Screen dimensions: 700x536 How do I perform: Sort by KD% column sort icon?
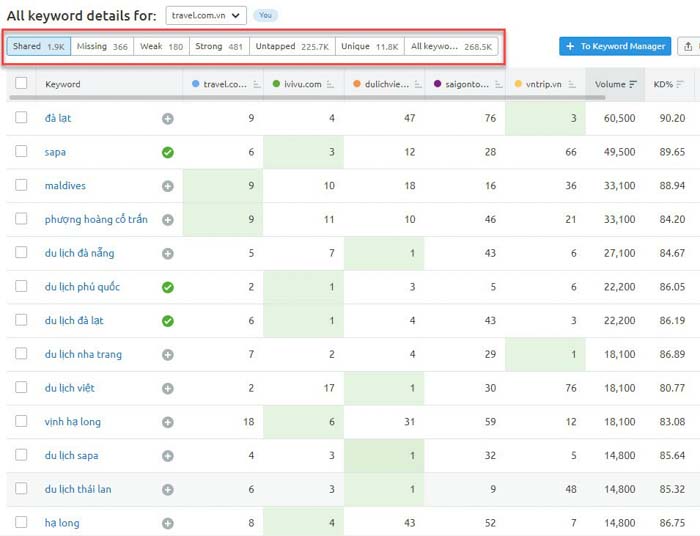click(x=680, y=84)
